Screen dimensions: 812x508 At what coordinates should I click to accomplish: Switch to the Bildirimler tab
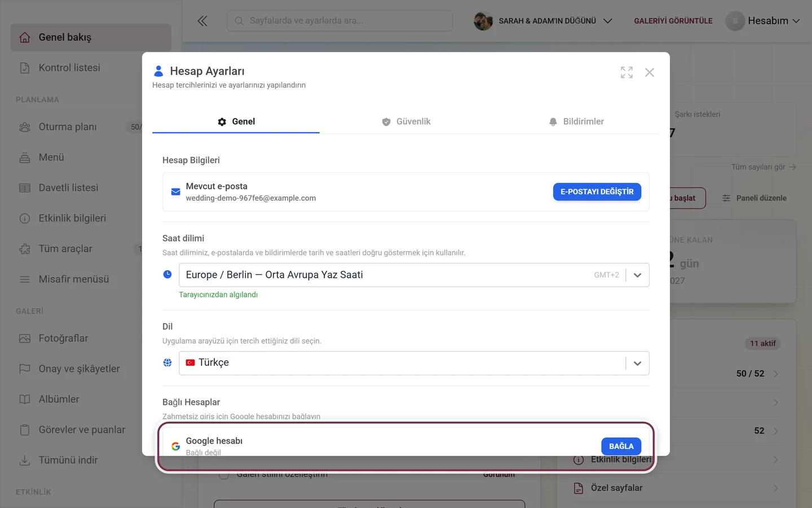pyautogui.click(x=576, y=121)
